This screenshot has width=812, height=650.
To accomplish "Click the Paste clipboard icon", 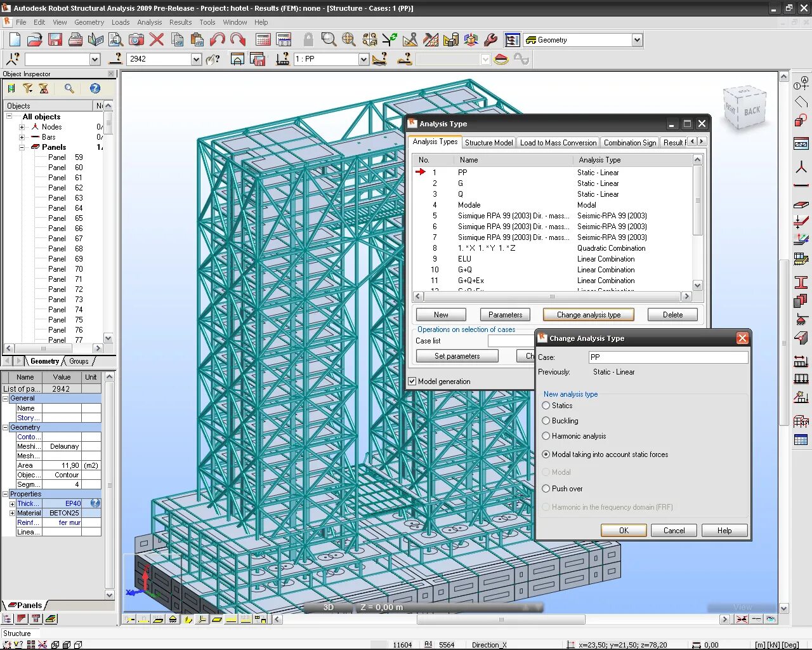I will point(197,39).
